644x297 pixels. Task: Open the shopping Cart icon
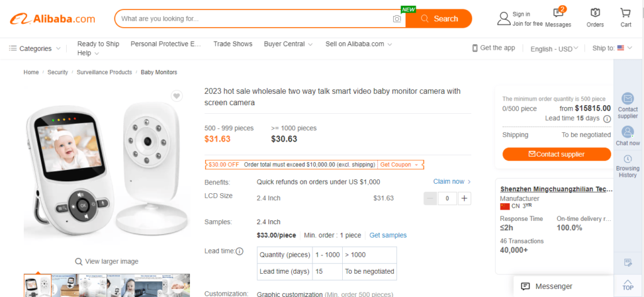pyautogui.click(x=626, y=13)
